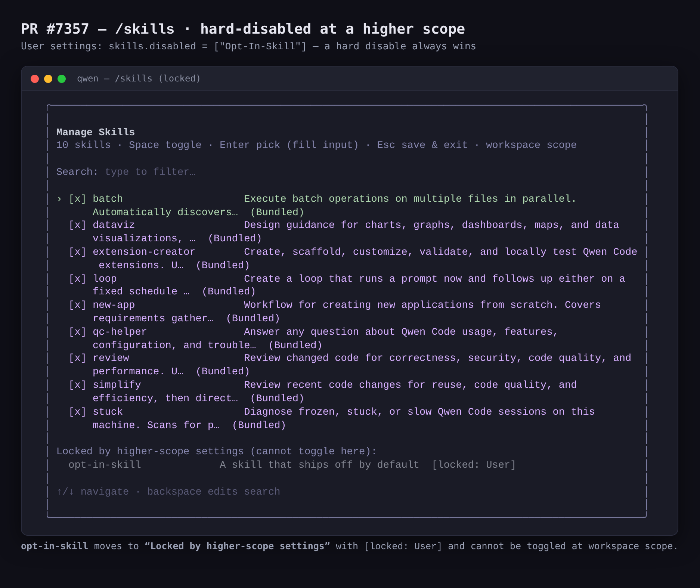Click the 'new-app' skill name

point(114,305)
